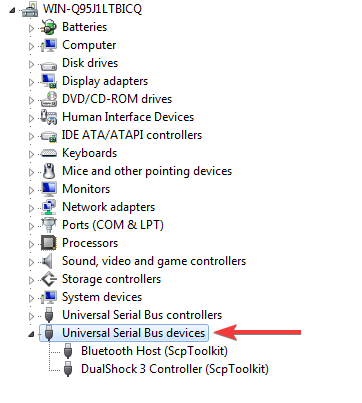
Task: Expand the Ports (COM & LPT) node
Action: pos(32,226)
